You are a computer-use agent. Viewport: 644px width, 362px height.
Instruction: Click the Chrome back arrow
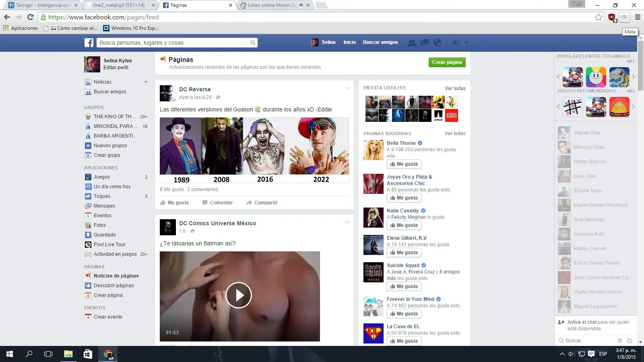tap(7, 17)
